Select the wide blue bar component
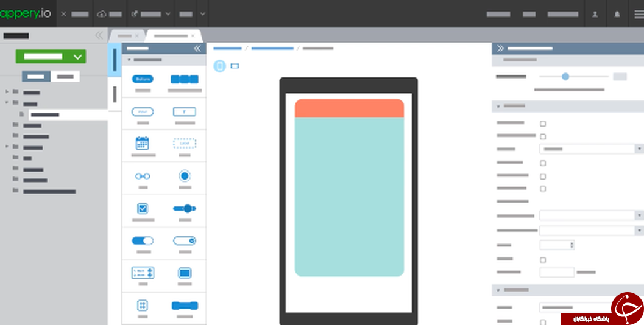Screen dimensions: 644x325 click(x=185, y=306)
